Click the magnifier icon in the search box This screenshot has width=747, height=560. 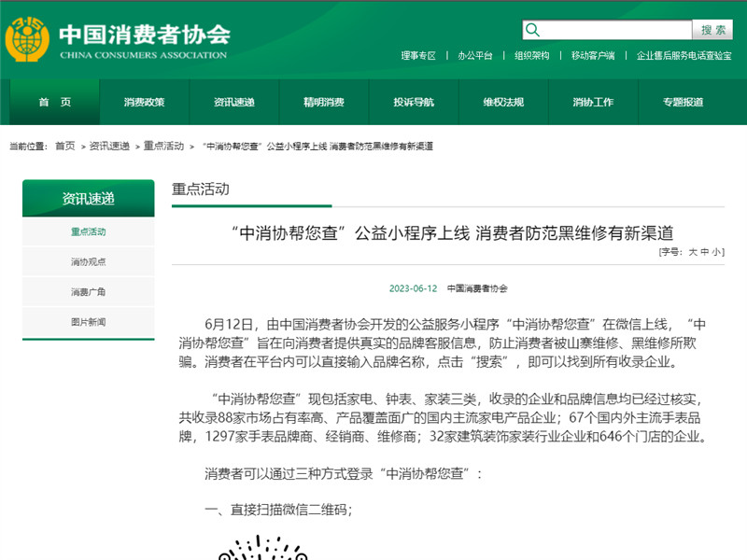tap(532, 30)
